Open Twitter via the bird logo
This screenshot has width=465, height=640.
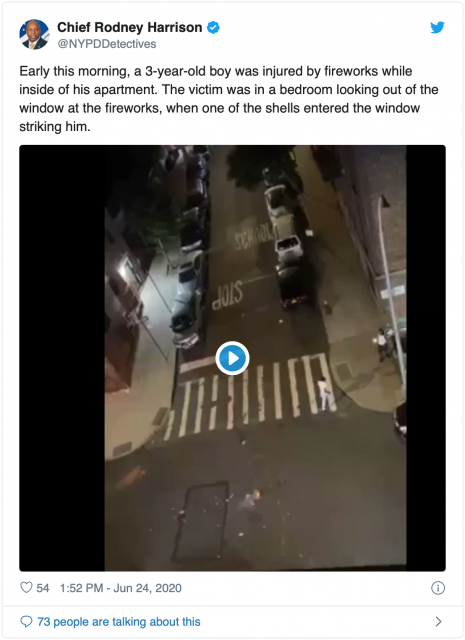pyautogui.click(x=437, y=27)
